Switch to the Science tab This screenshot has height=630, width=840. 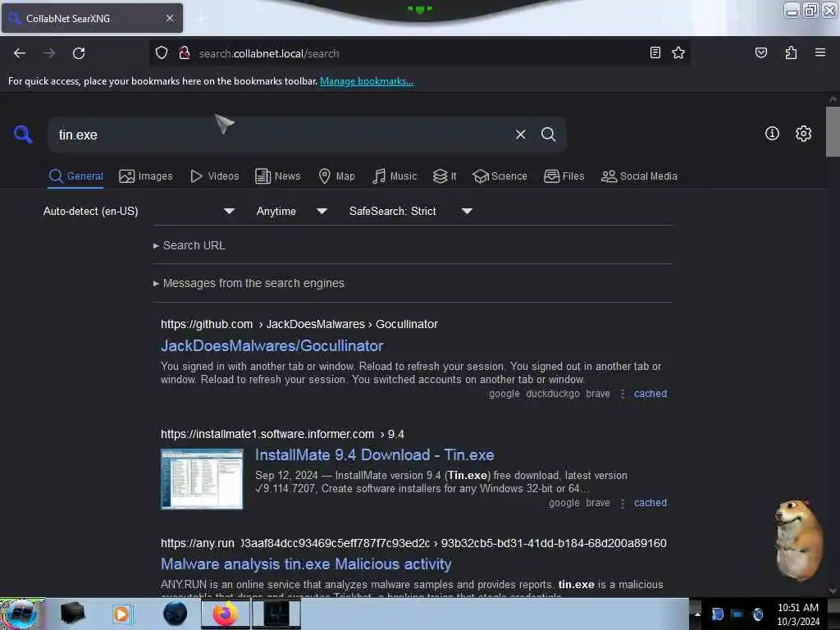[500, 176]
